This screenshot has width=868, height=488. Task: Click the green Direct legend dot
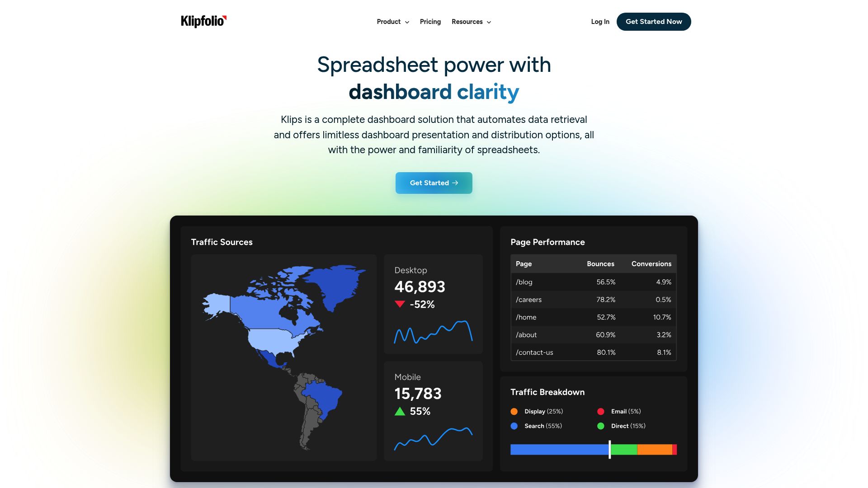pyautogui.click(x=601, y=426)
